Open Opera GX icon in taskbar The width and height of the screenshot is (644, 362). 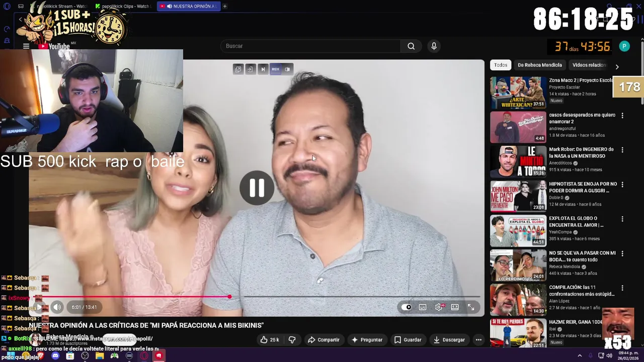(144, 356)
